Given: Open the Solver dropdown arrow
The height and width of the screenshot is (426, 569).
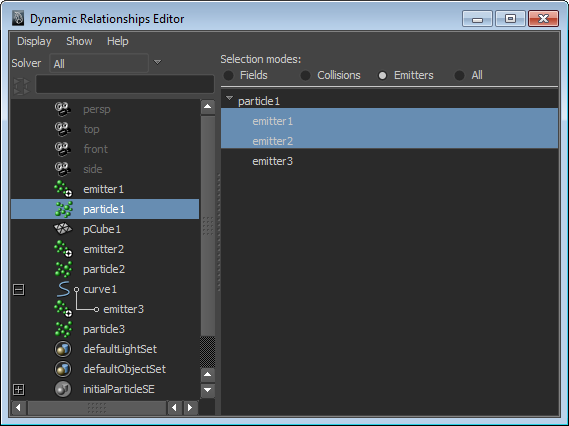Looking at the screenshot, I should (x=157, y=62).
